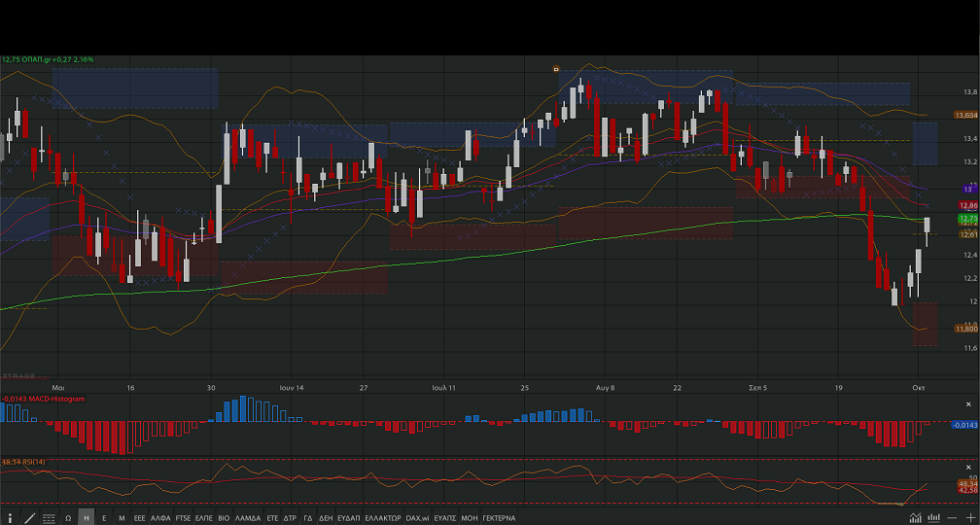
Task: Close the RSI(14) panel
Action: coord(968,467)
